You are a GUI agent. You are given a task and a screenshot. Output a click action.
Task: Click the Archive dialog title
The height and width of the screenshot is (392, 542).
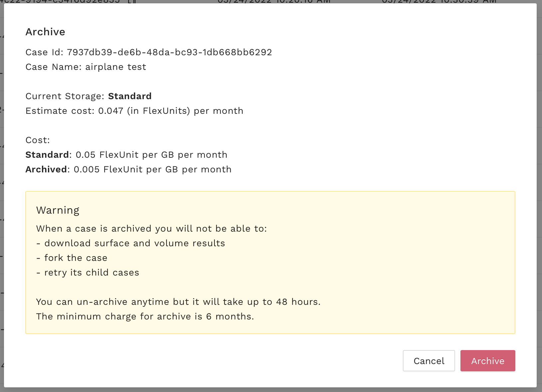[45, 32]
